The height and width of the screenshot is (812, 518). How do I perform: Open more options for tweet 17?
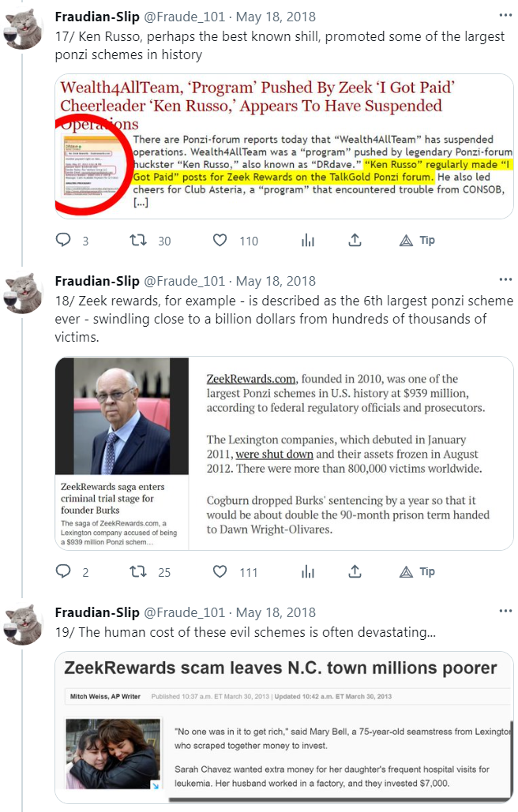click(x=505, y=15)
